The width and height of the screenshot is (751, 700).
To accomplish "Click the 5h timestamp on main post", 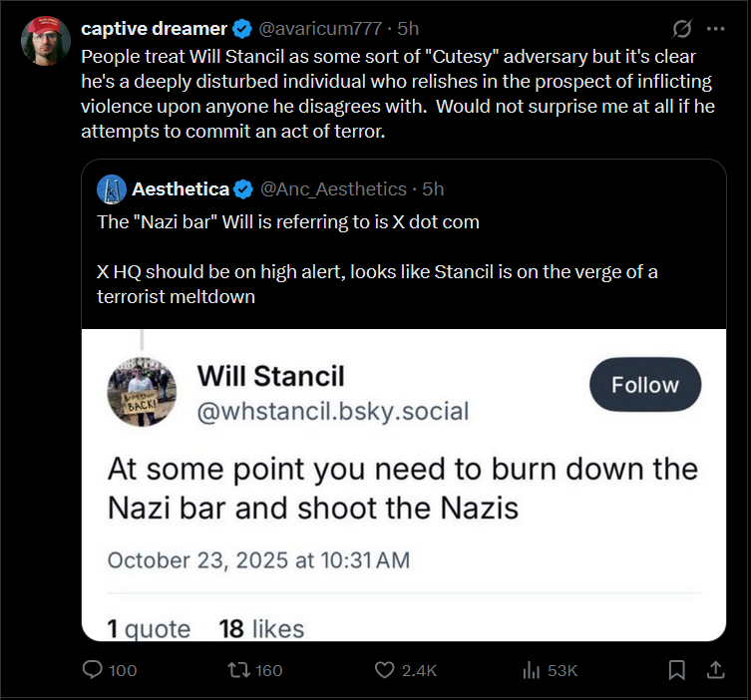I will point(408,29).
